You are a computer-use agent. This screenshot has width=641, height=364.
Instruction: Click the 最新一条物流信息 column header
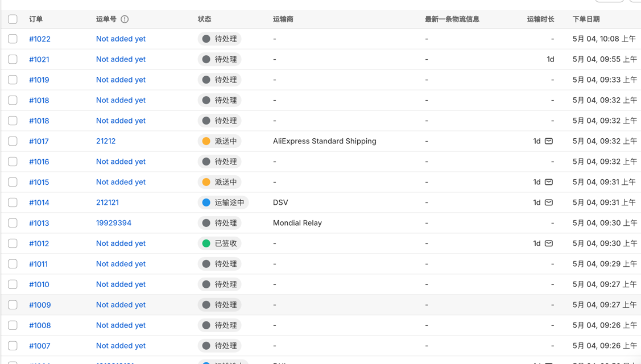pos(452,19)
